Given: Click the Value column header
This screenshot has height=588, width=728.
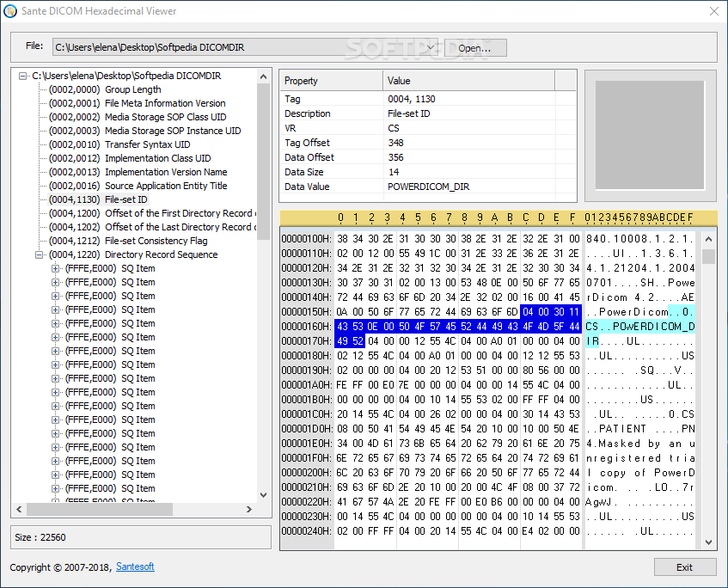Looking at the screenshot, I should pos(469,81).
